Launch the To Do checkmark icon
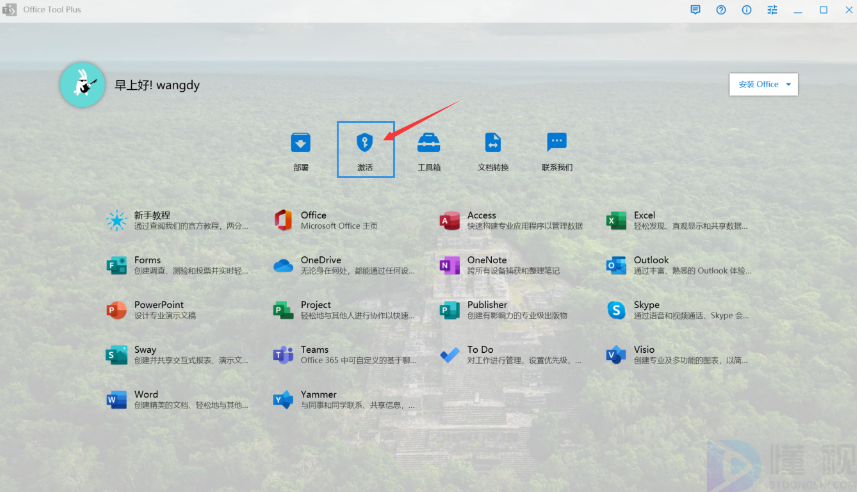Image resolution: width=857 pixels, height=492 pixels. coord(450,355)
